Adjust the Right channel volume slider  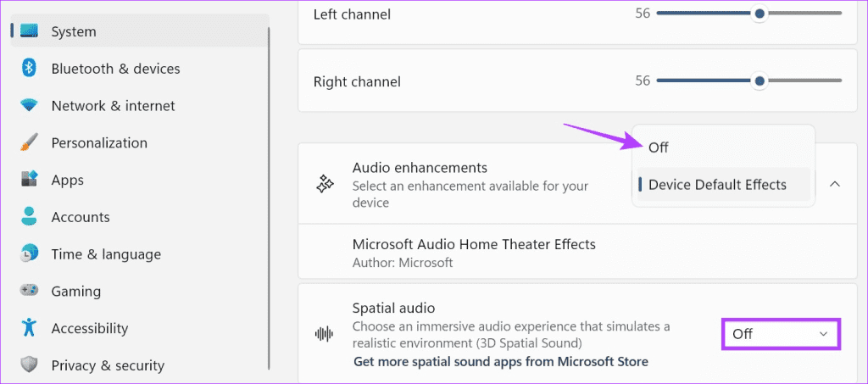coord(749,81)
